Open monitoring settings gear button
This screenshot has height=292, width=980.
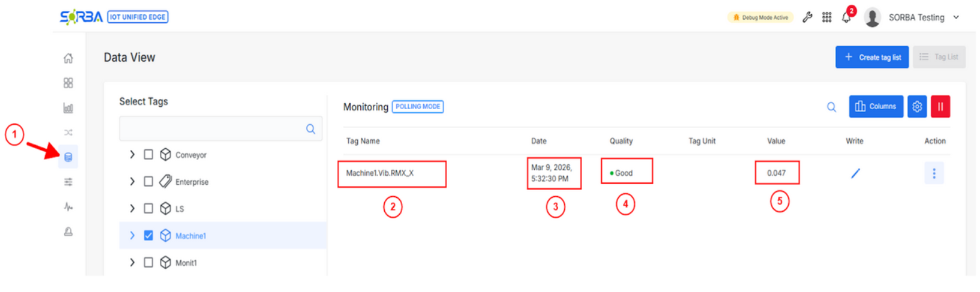(x=916, y=107)
